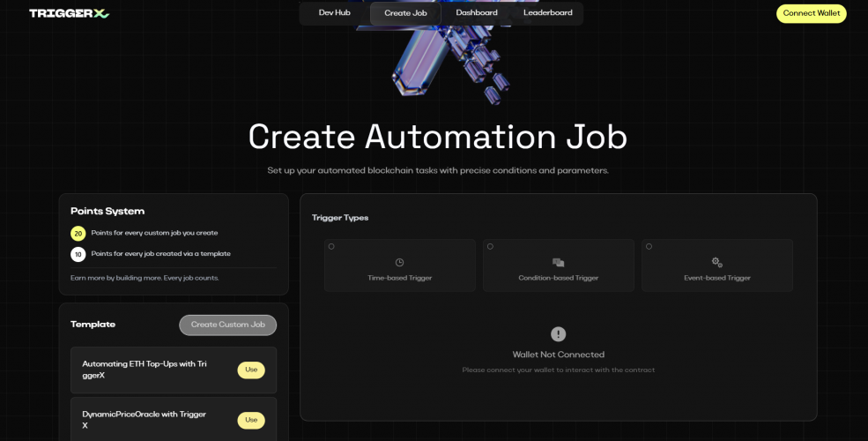
Task: Click 'Points for every custom job you create'
Action: (154, 233)
